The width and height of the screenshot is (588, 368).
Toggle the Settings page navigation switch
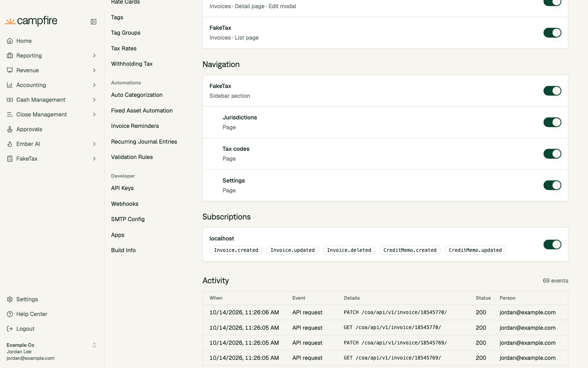552,185
